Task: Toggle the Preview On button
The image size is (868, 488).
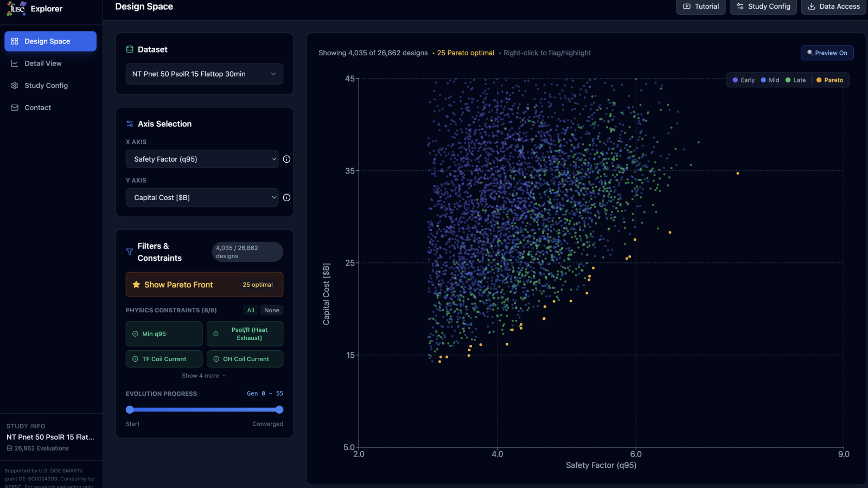Action: 827,53
